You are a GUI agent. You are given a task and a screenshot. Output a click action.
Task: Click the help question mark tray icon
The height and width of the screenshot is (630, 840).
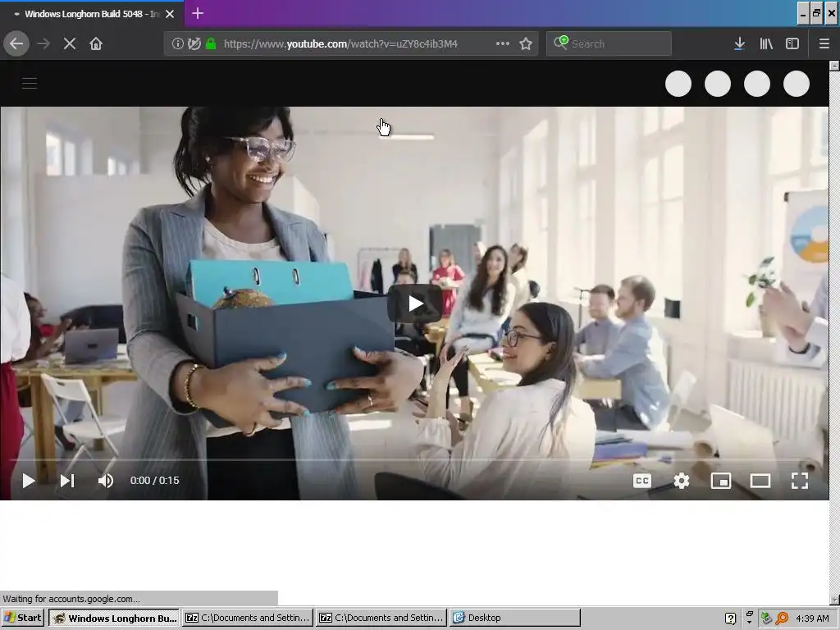pyautogui.click(x=730, y=619)
